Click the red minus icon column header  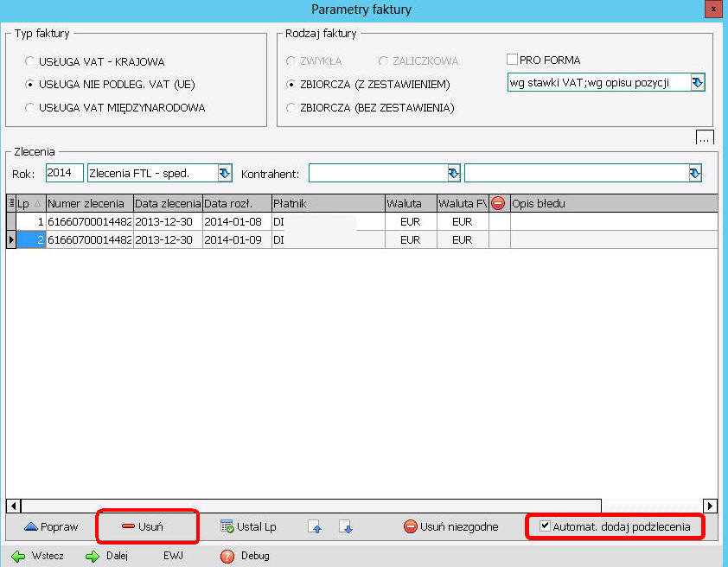pos(498,203)
